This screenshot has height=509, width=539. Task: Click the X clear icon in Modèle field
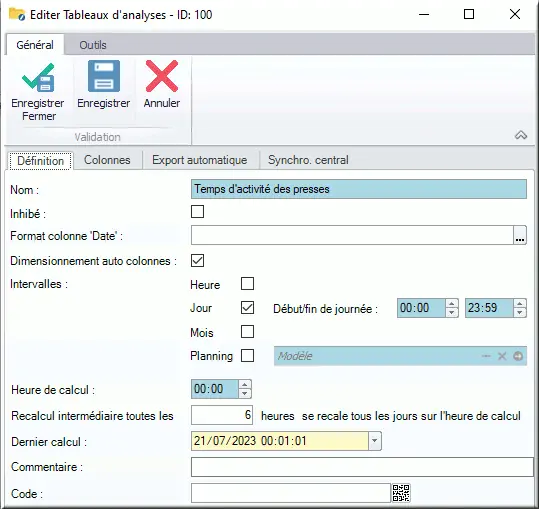click(x=502, y=356)
